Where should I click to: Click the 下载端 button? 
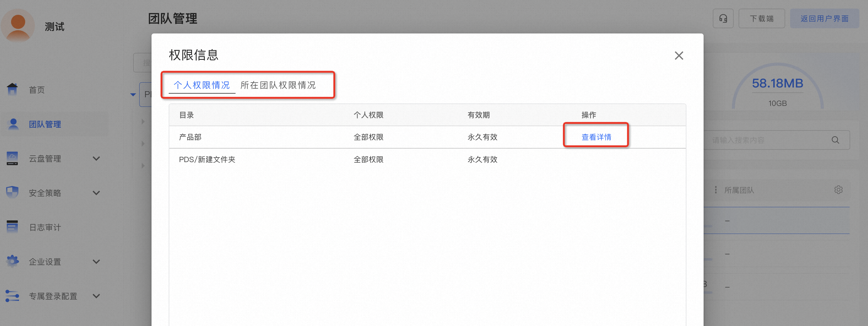(762, 18)
